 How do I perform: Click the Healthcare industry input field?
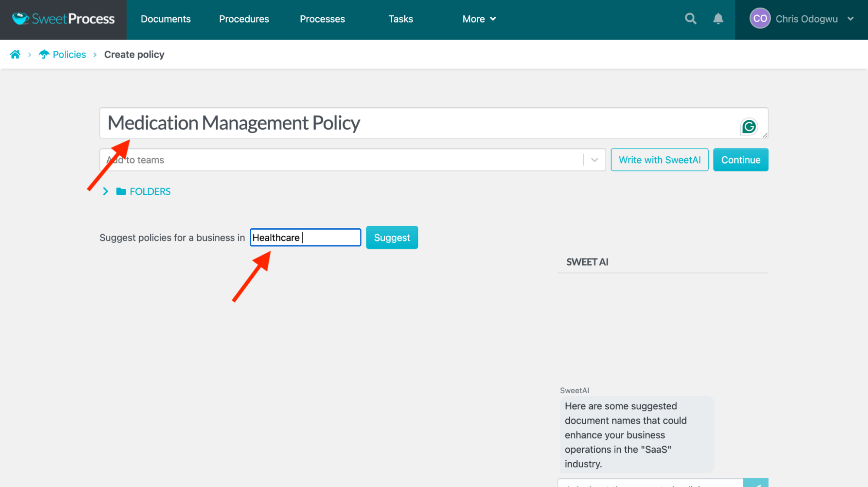tap(305, 237)
